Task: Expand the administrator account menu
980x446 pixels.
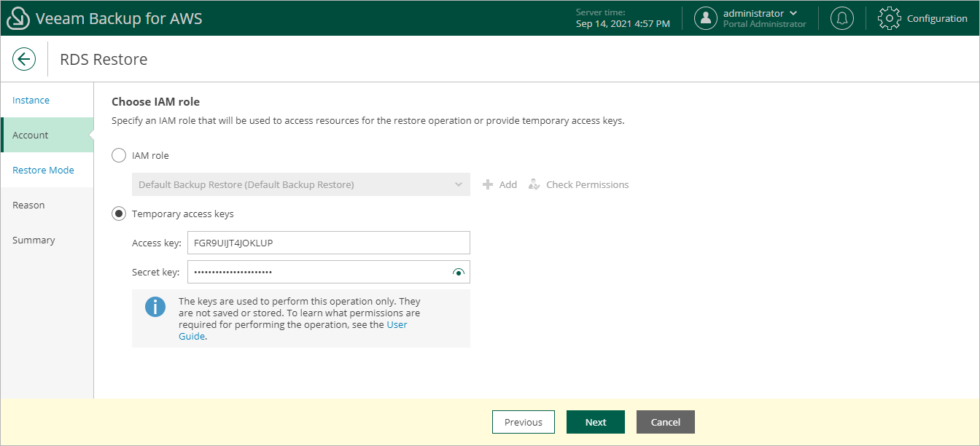Action: [793, 13]
